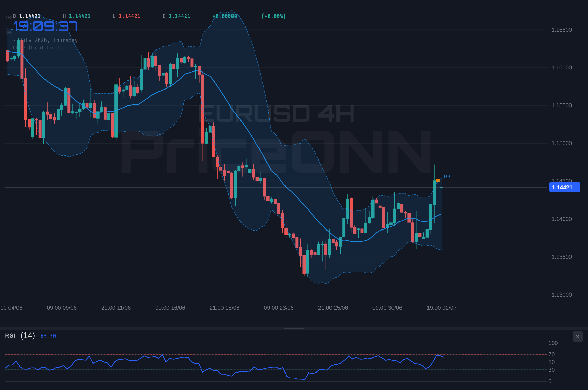The image size is (588, 390).
Task: Click the RSI 100 level label
Action: pos(553,343)
